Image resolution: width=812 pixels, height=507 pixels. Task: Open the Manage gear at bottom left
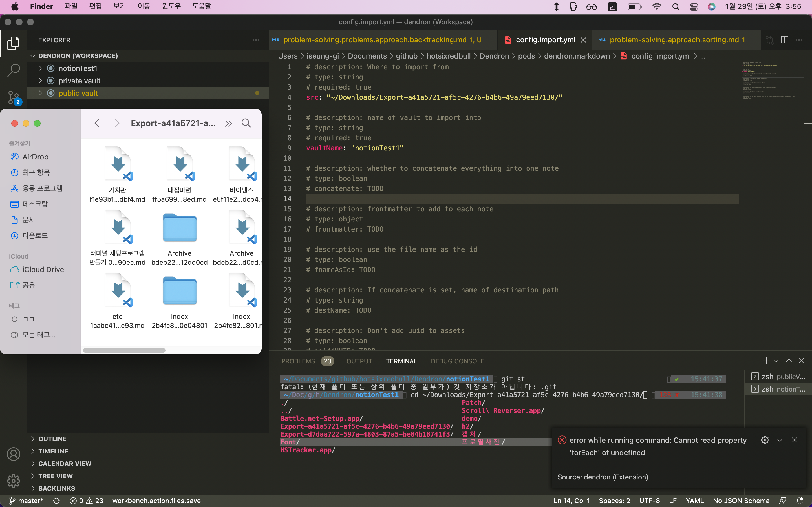14,481
